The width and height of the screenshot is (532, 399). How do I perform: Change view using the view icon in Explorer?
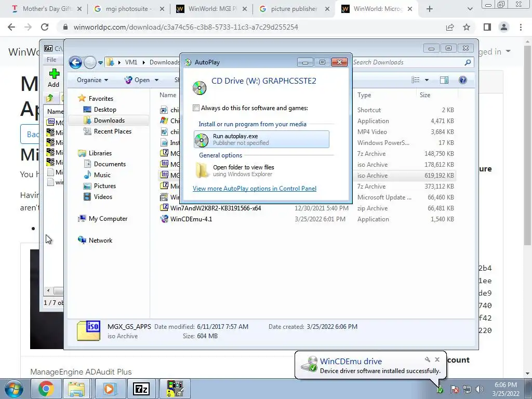point(416,79)
